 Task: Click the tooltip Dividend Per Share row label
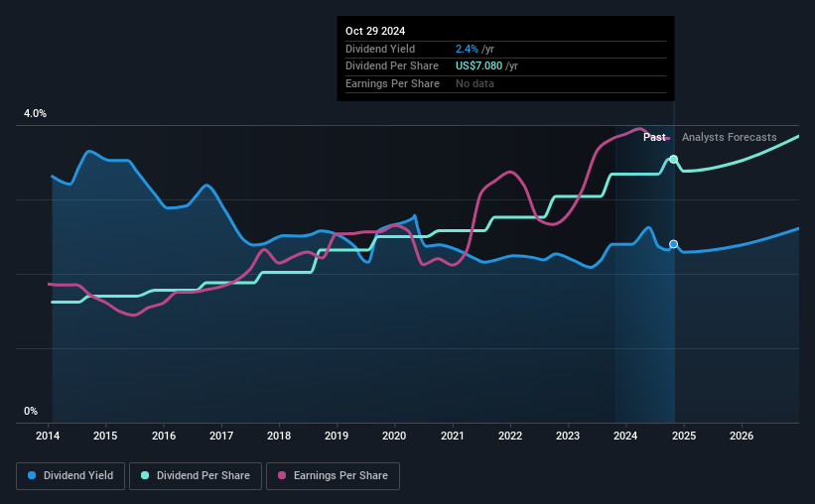(392, 66)
